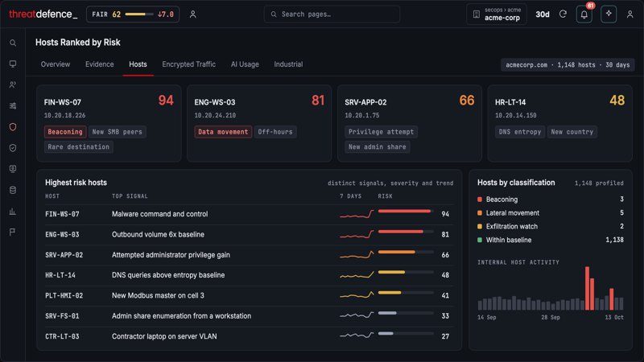644x362 pixels.
Task: Select 'Outbound volume 6x baseline' row
Action: pyautogui.click(x=249, y=235)
